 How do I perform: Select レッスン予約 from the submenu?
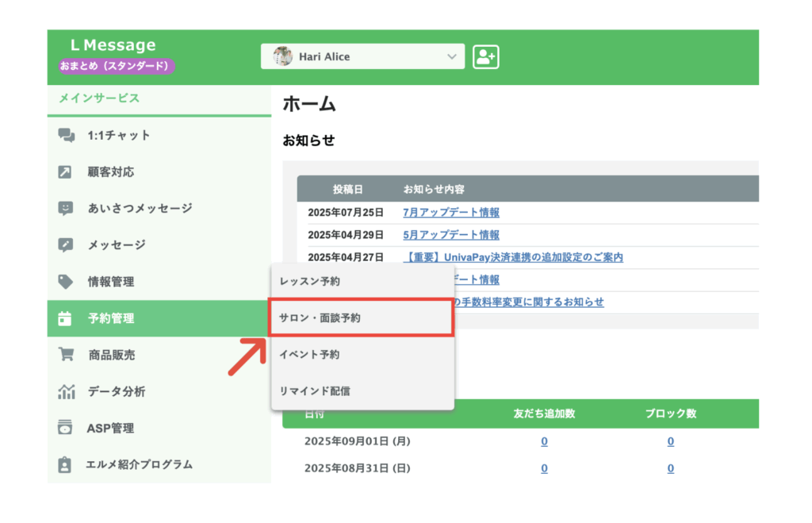coord(310,282)
